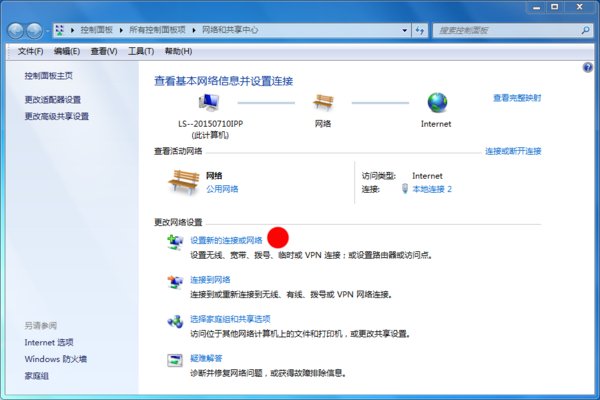Click the icon beside 疑难解答
The image size is (600, 400).
176,360
